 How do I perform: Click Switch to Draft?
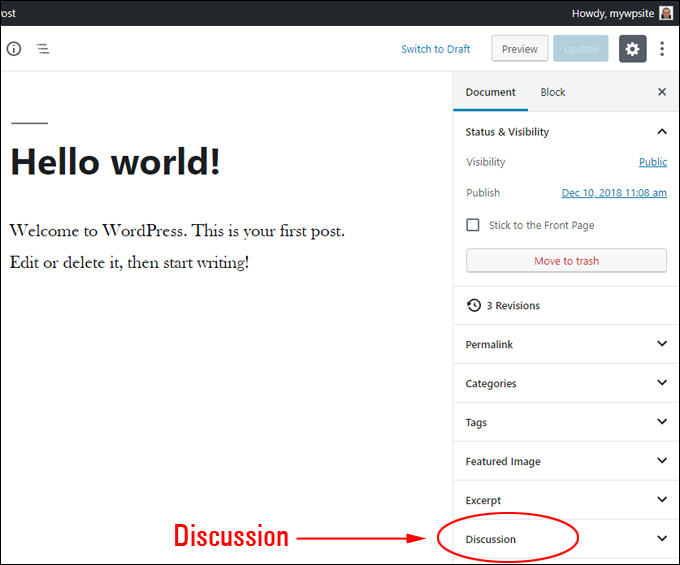435,49
